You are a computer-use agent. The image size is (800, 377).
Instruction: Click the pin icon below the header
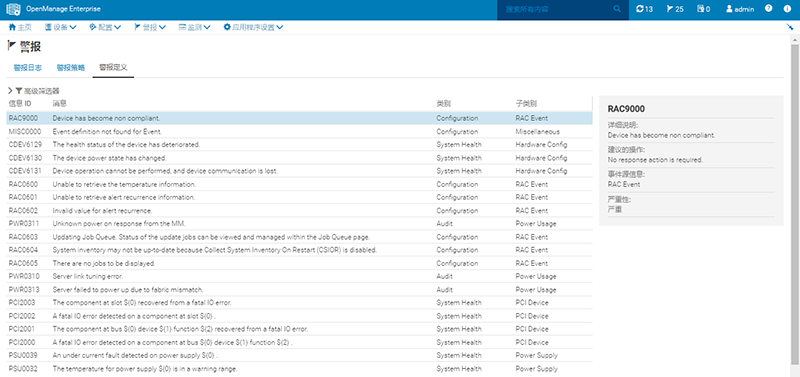(790, 27)
